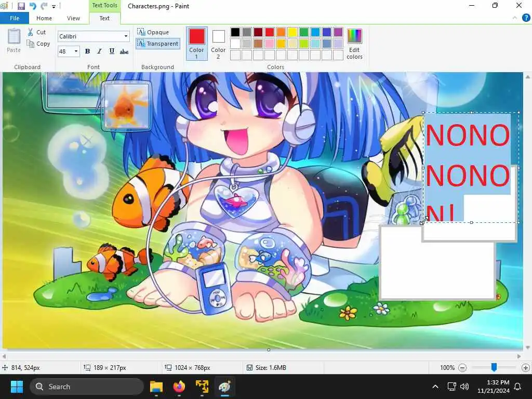Click the vertical scrollbar down arrow
532x399 pixels.
528,348
